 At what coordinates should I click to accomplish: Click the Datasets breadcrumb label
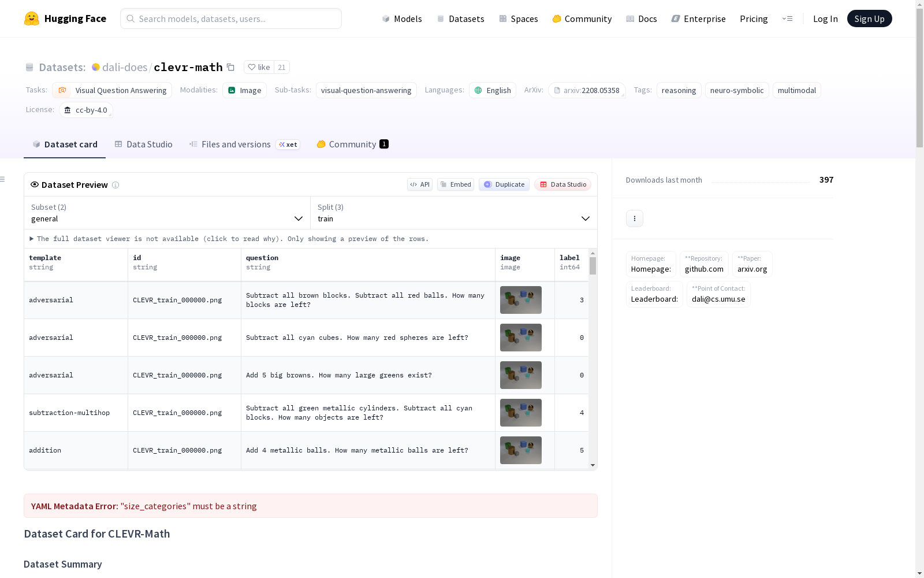pos(62,67)
